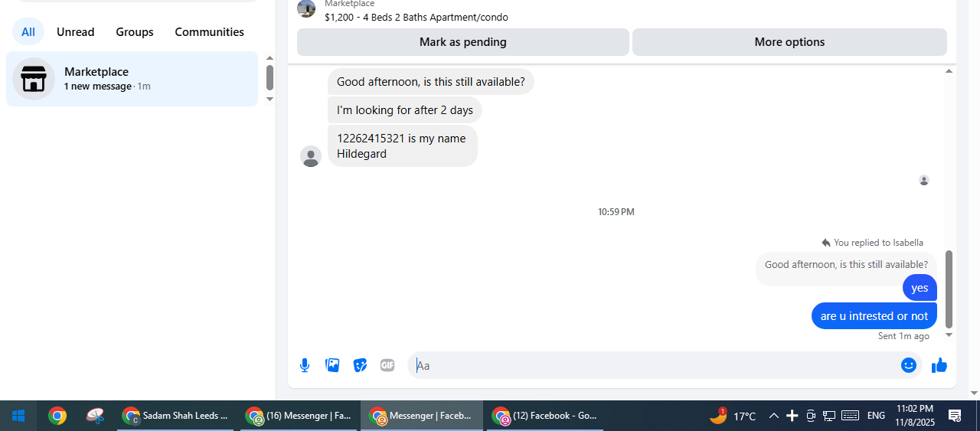Click the voice clip microphone icon
Screen dimensions: 980x431
click(x=305, y=365)
